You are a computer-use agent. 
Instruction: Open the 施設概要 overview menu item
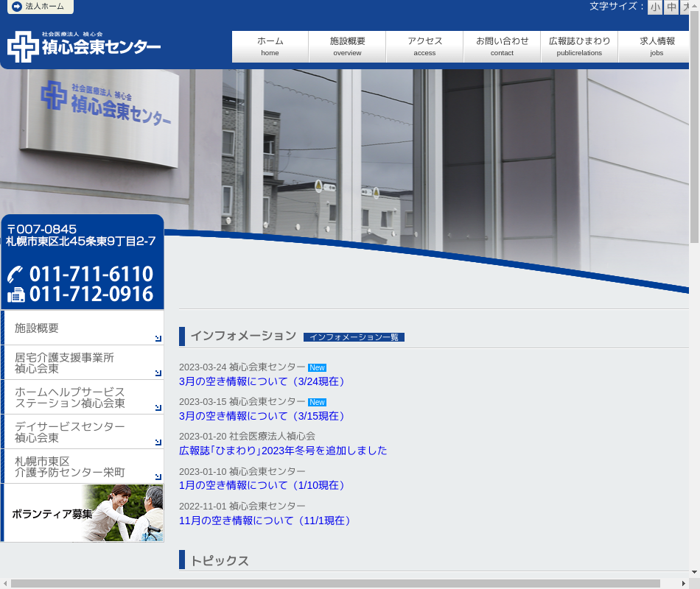tap(347, 46)
